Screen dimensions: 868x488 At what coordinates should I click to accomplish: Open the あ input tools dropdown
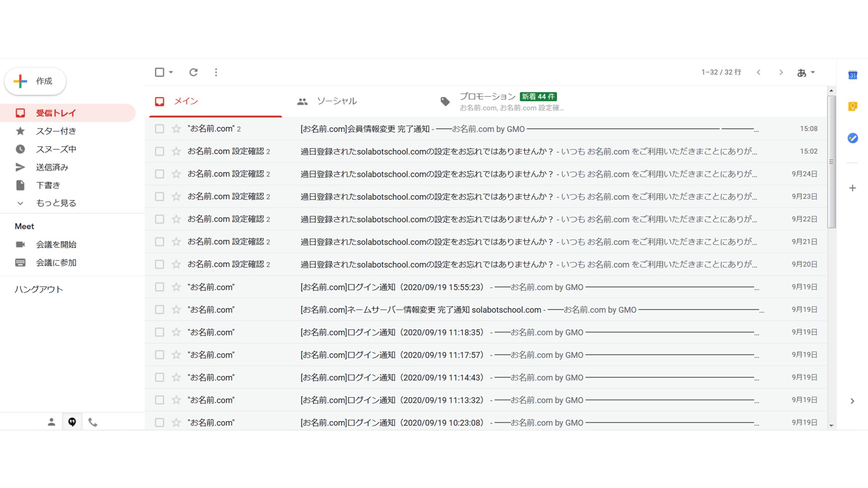tap(806, 73)
